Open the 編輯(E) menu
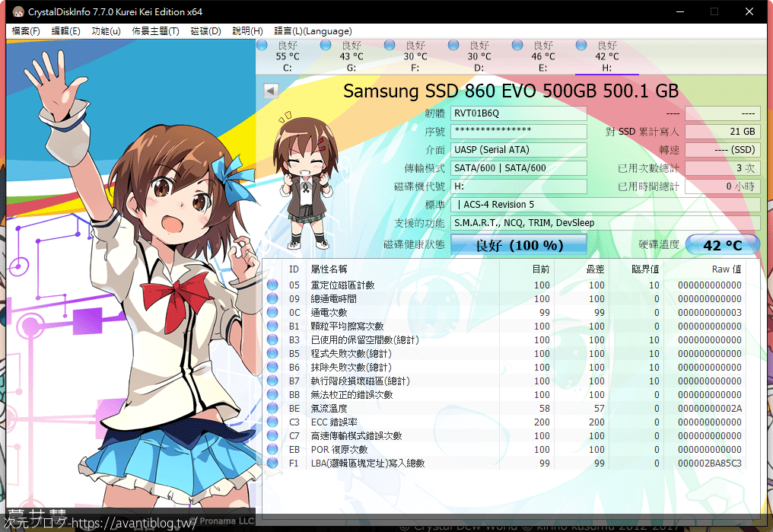 [x=65, y=31]
